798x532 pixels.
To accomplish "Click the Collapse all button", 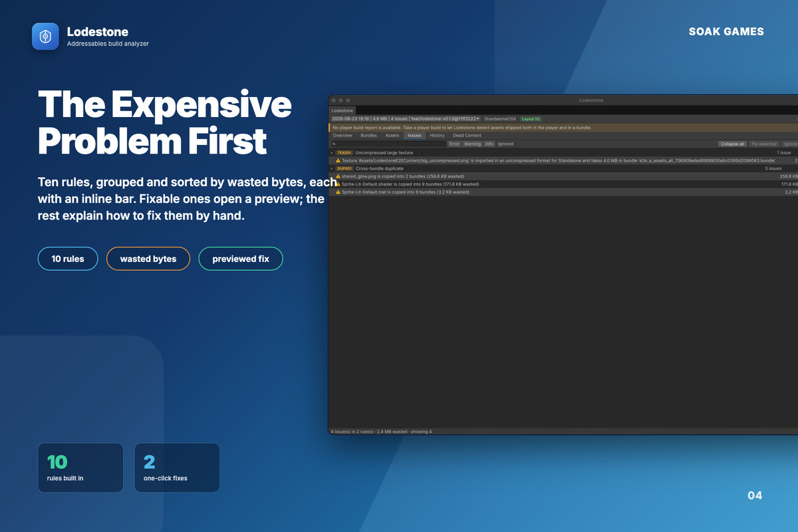I will coord(732,144).
